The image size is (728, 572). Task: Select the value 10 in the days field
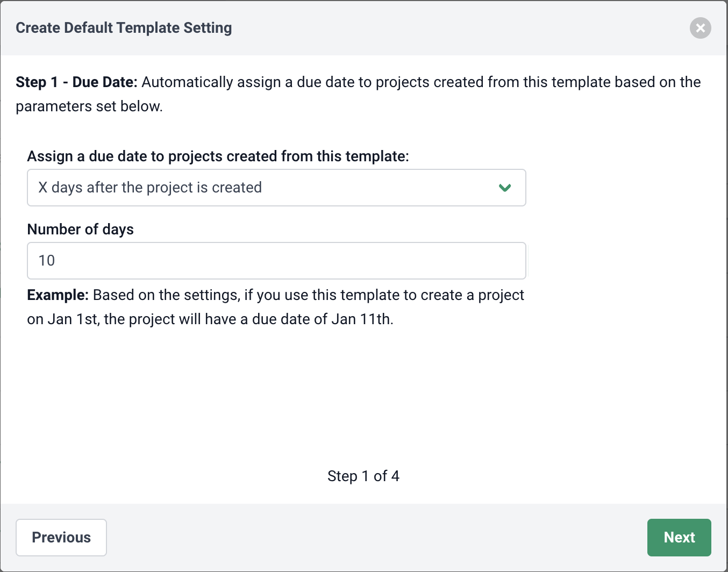[47, 261]
